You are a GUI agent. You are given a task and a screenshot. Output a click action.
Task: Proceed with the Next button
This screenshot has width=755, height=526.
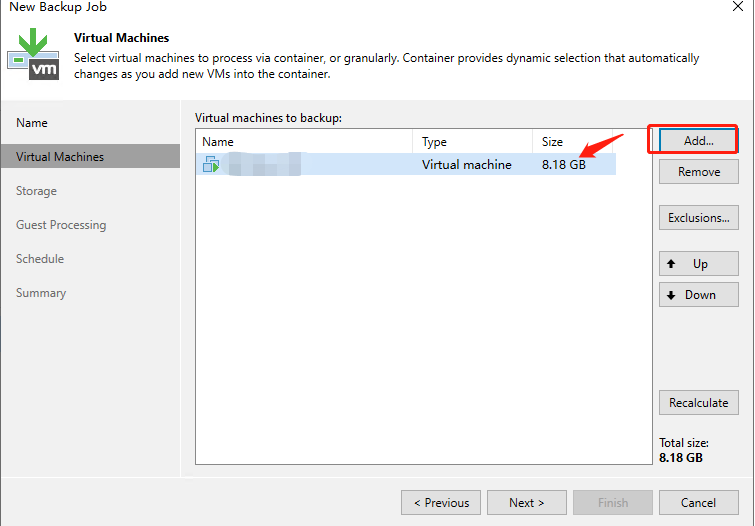(527, 503)
